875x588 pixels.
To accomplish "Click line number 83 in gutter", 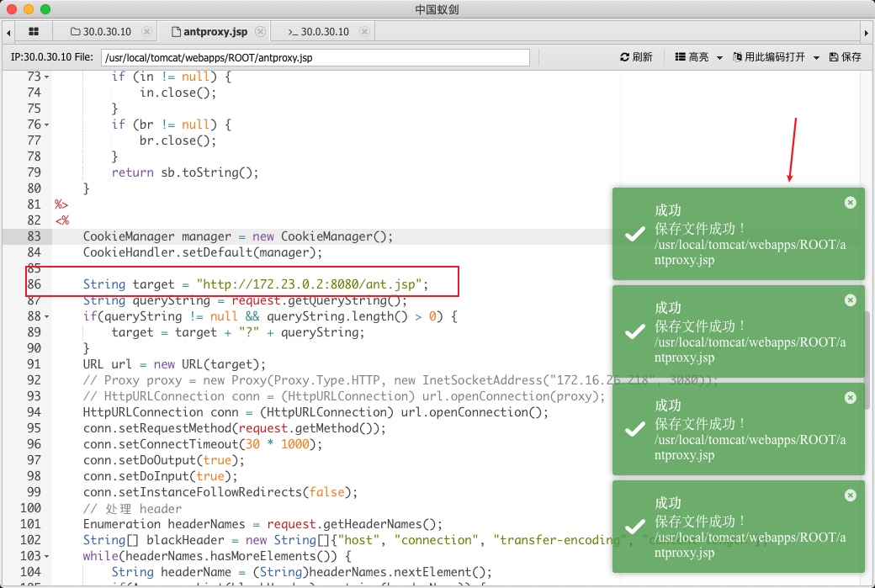I will click(x=34, y=236).
